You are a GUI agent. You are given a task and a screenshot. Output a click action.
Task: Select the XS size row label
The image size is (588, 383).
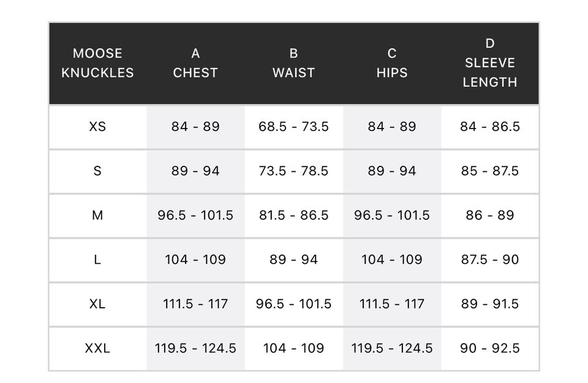pos(97,127)
